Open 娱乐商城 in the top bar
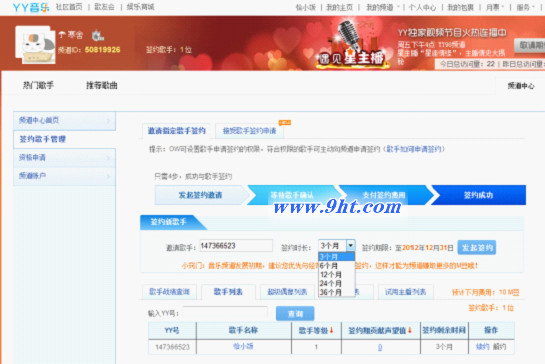The width and height of the screenshot is (545, 364). (140, 7)
